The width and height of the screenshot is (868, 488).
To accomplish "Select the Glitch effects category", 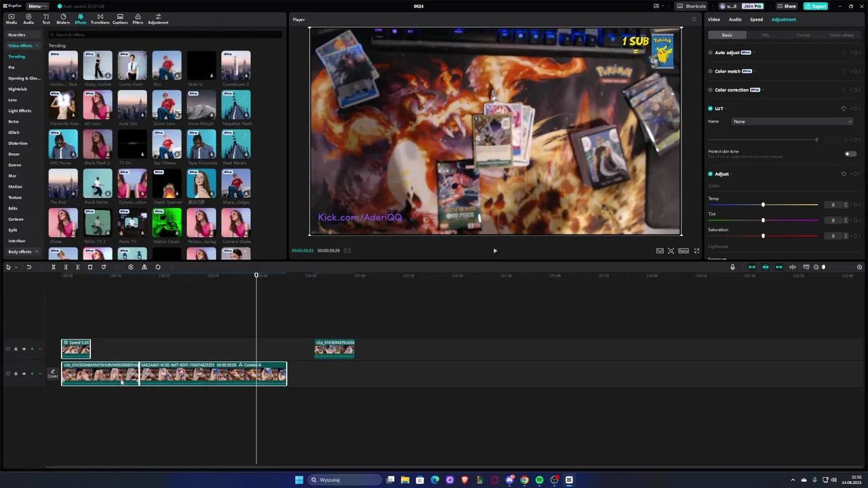I will (14, 132).
